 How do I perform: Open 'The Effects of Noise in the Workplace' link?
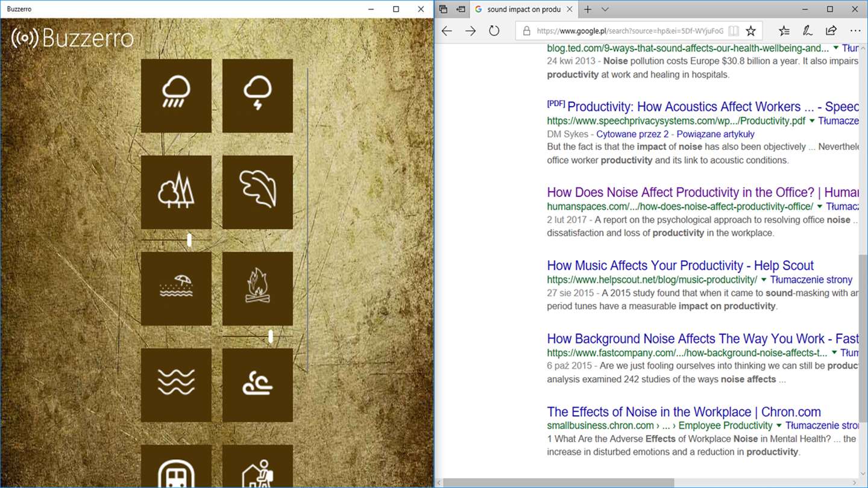coord(684,412)
